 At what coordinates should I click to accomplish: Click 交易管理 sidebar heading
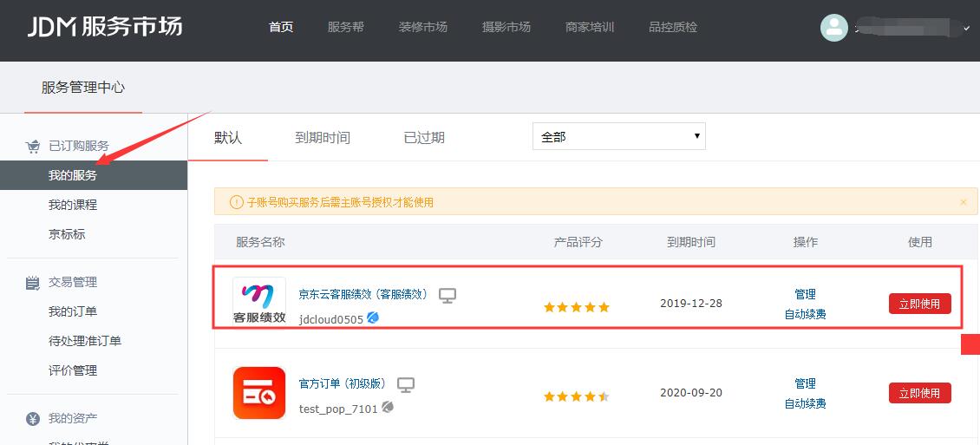73,282
